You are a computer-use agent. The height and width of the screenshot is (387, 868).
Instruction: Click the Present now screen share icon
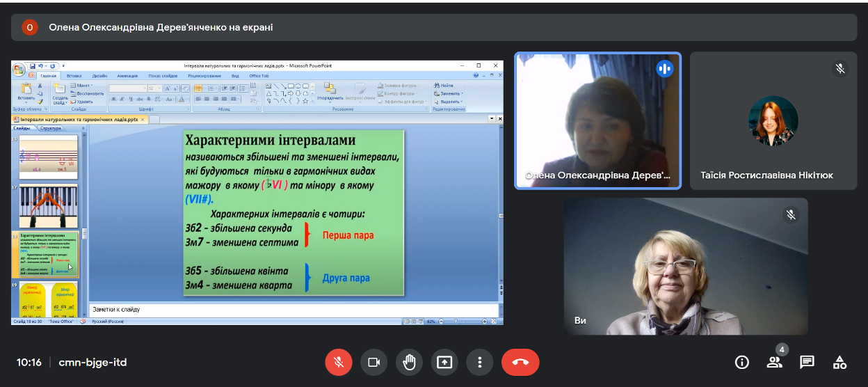point(444,362)
